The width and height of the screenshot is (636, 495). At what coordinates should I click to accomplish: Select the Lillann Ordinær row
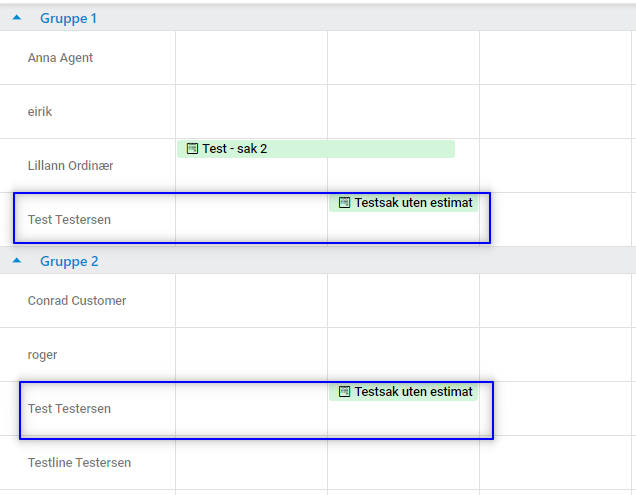[70, 166]
